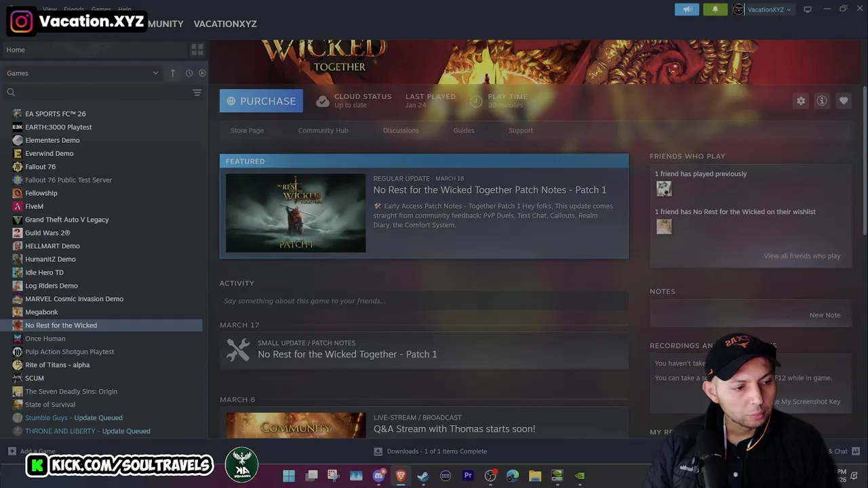Open the Discussions tab
This screenshot has height=488, width=868.
click(x=401, y=130)
